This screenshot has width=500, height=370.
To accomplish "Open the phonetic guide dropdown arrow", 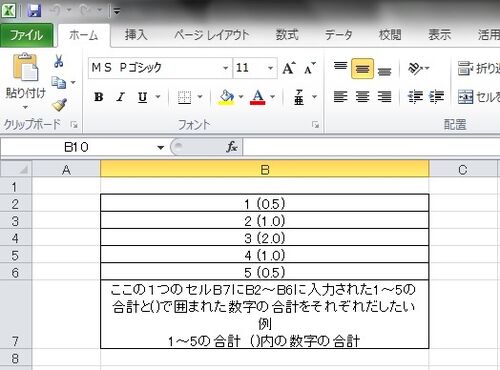I will 314,97.
